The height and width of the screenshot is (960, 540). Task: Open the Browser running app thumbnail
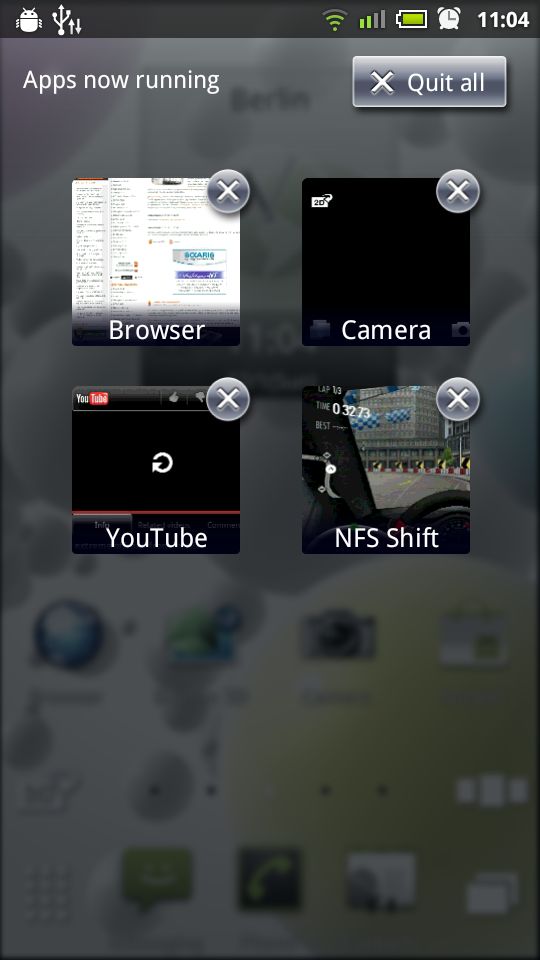pos(156,262)
